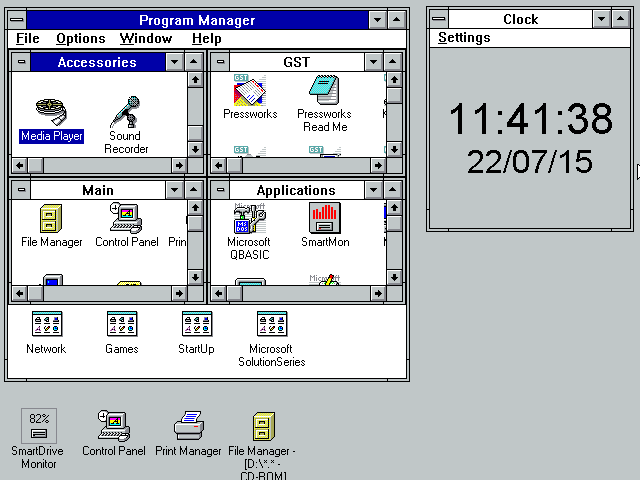The width and height of the screenshot is (640, 480).
Task: Select the Pressworks Read Me icon
Action: point(324,91)
